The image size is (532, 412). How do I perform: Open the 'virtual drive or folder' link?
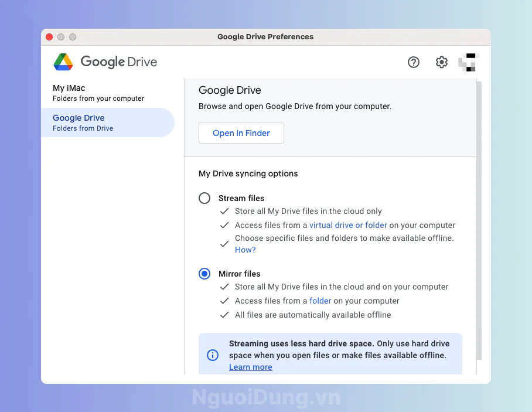[x=348, y=225]
